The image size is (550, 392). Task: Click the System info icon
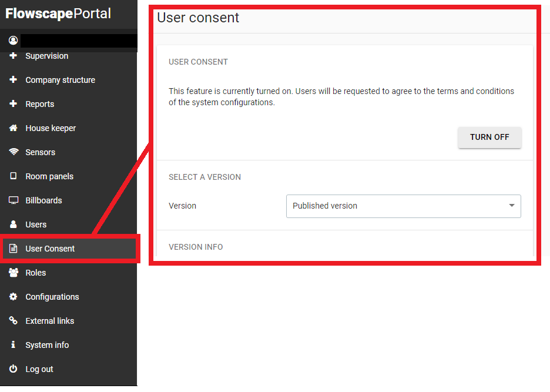(13, 344)
